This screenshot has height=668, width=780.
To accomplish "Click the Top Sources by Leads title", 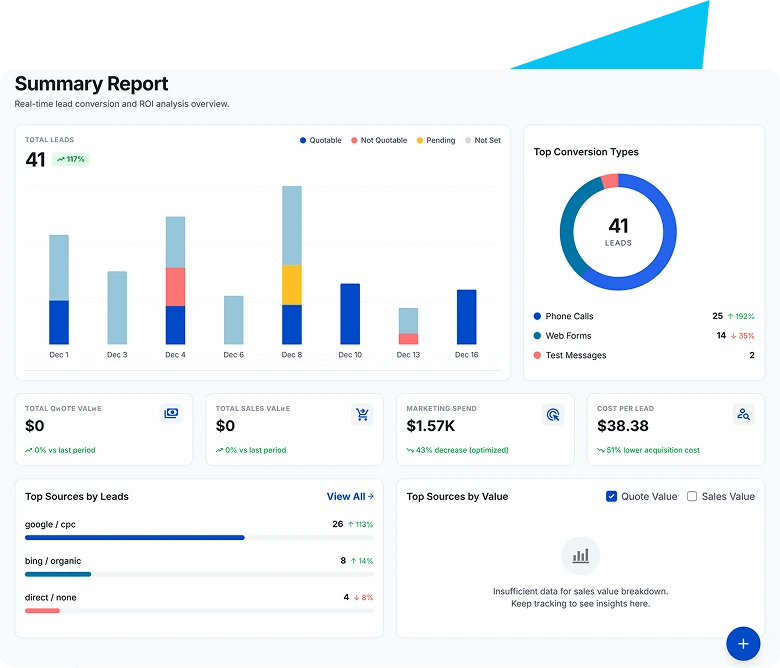I will 77,496.
